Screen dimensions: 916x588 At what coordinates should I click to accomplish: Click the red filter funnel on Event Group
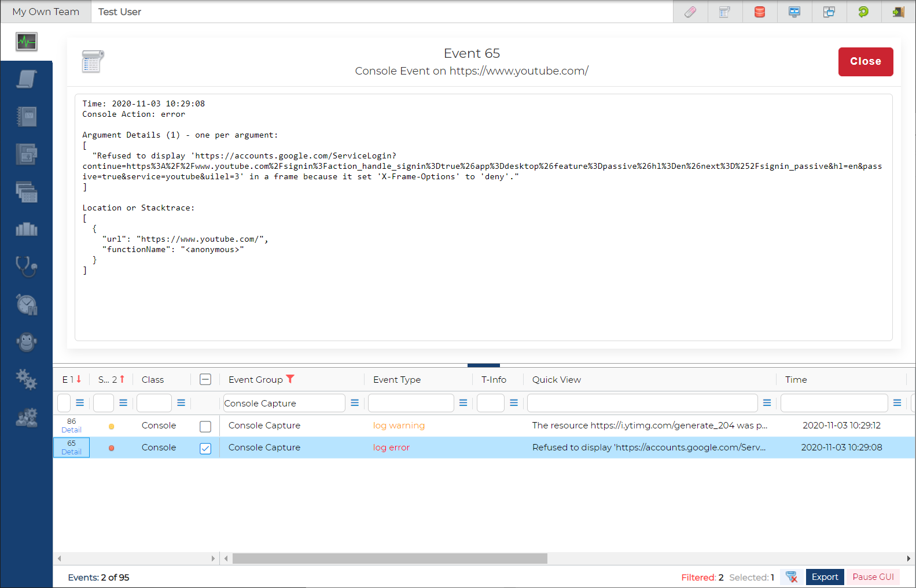pos(290,379)
